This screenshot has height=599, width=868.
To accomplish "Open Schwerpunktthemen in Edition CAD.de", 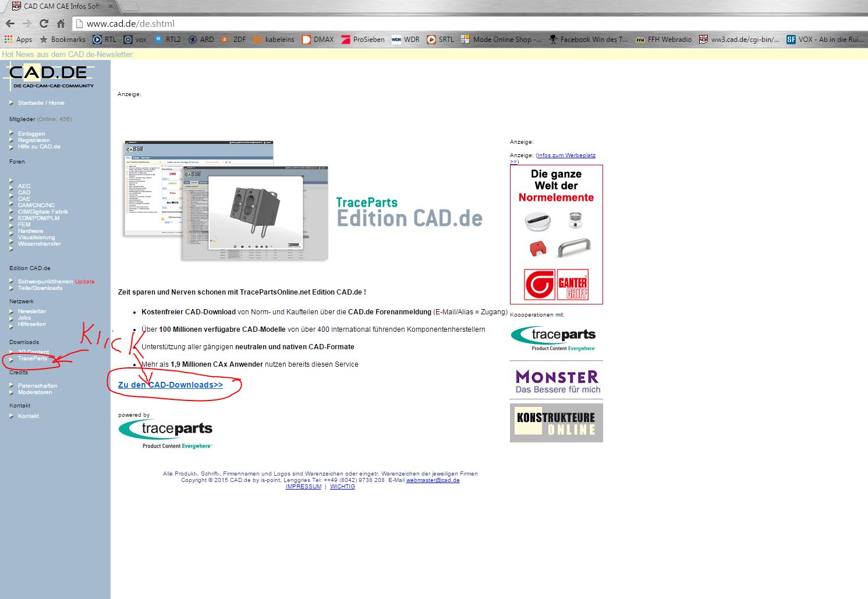I will tap(45, 282).
